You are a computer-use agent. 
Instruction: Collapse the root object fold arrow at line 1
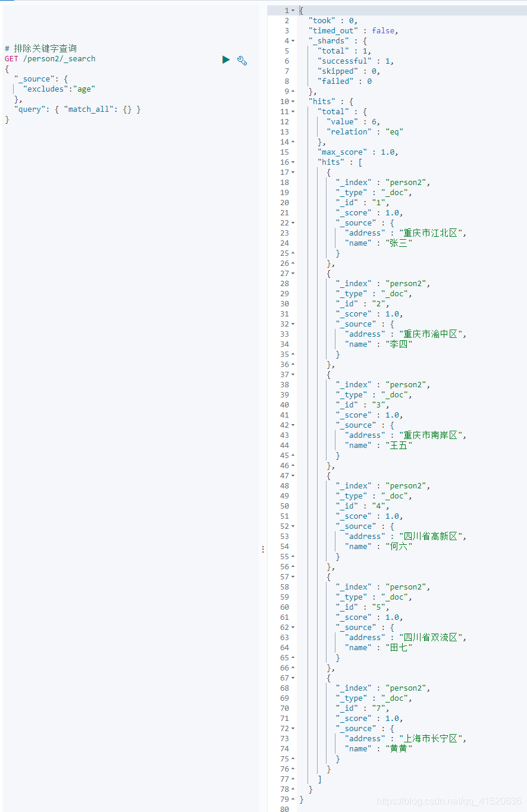(x=293, y=11)
